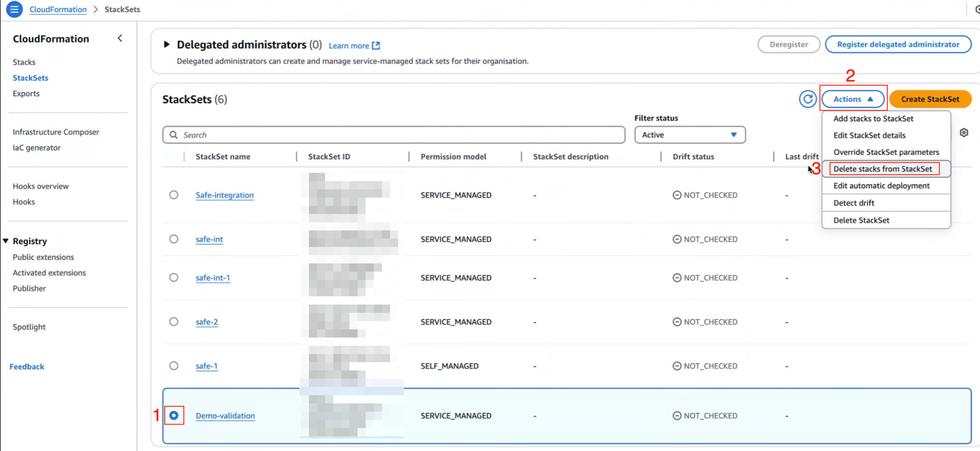Screen dimensions: 980x451
Task: Sort by StackSet name column header
Action: [223, 157]
